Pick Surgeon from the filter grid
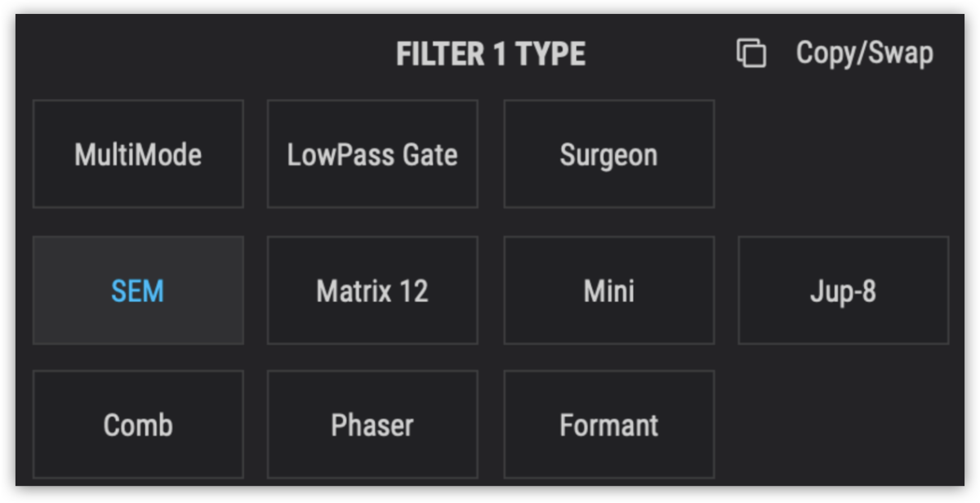The width and height of the screenshot is (980, 503). 608,154
